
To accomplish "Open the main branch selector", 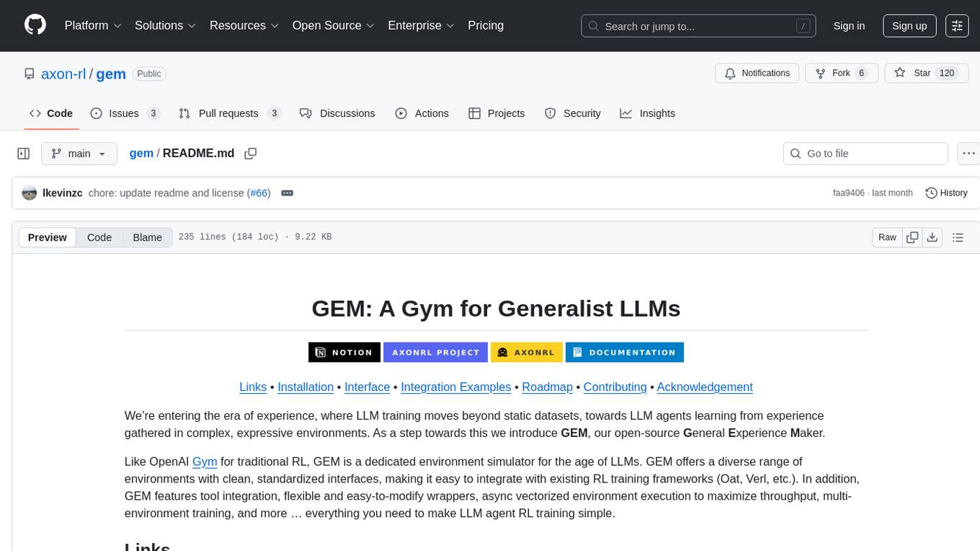I will (x=79, y=154).
